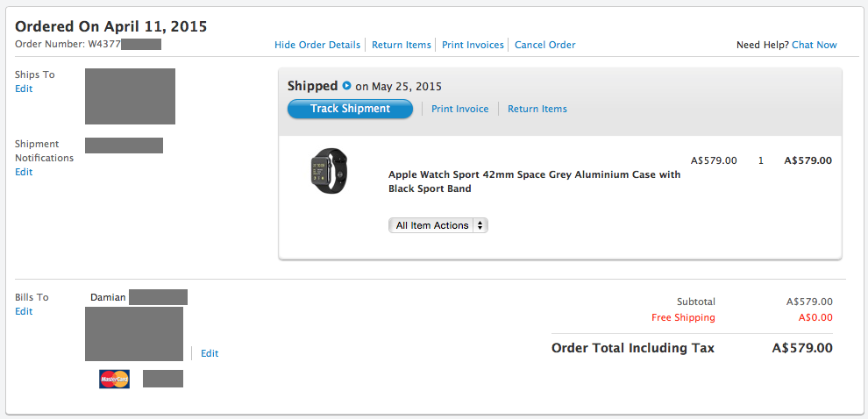
Task: Click Edit under Bills To label
Action: click(24, 311)
